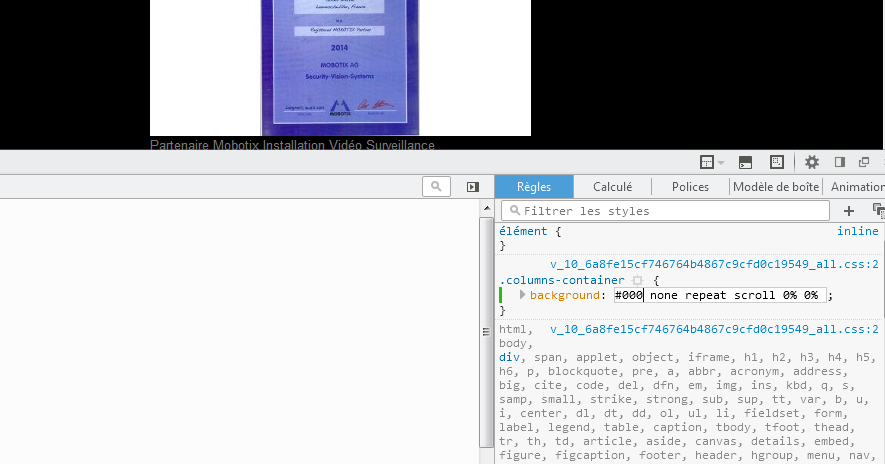
Task: Click the markup panel vertical scrollbar thumb
Action: tap(487, 332)
